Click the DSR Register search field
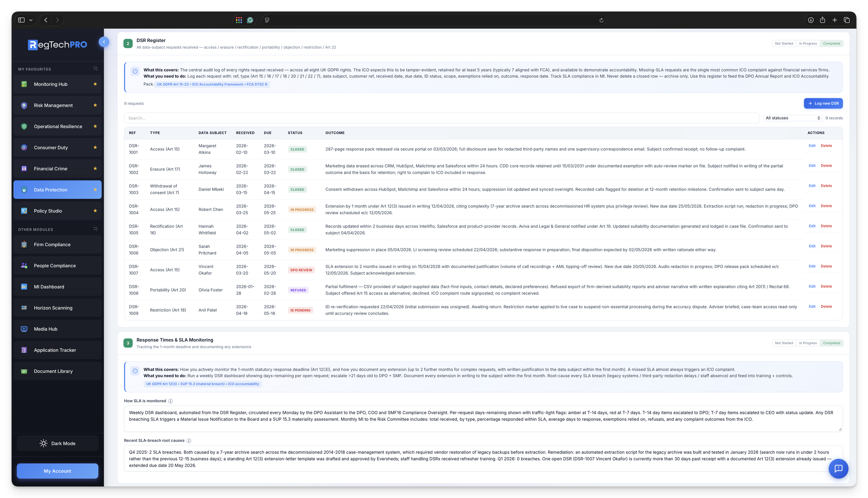868x498 pixels. coord(442,118)
